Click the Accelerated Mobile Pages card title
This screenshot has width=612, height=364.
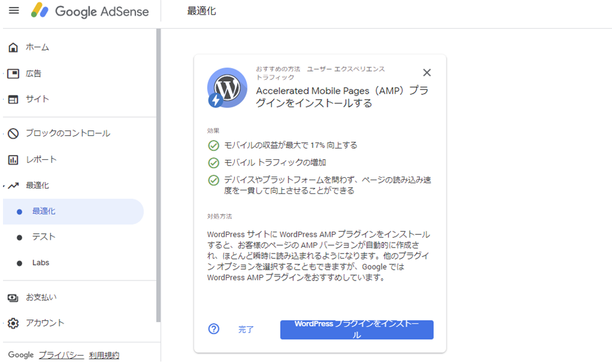[343, 97]
